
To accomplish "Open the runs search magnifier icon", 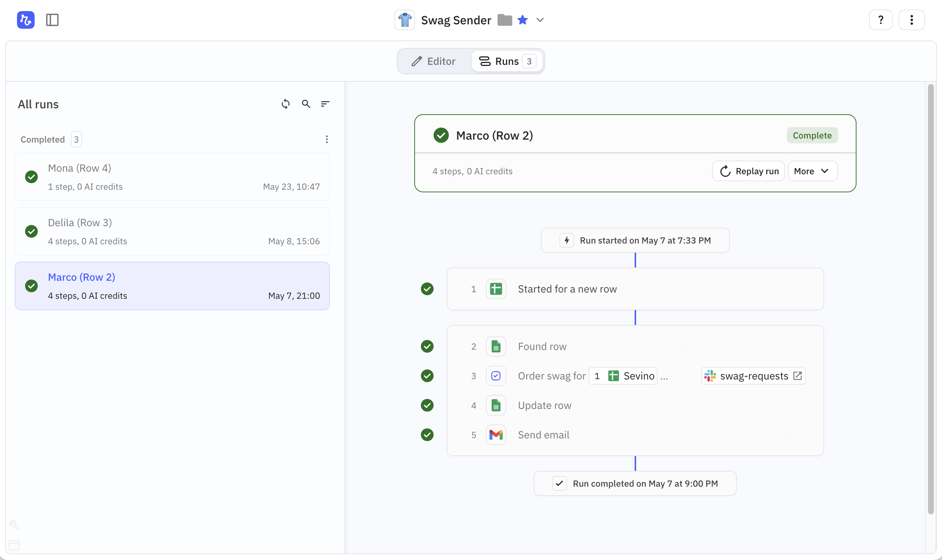I will point(306,104).
